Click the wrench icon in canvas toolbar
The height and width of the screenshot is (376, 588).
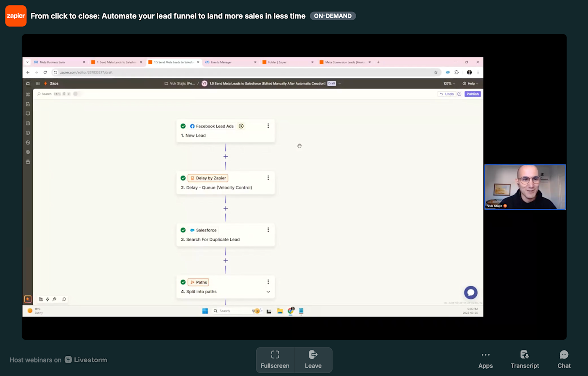coord(55,300)
